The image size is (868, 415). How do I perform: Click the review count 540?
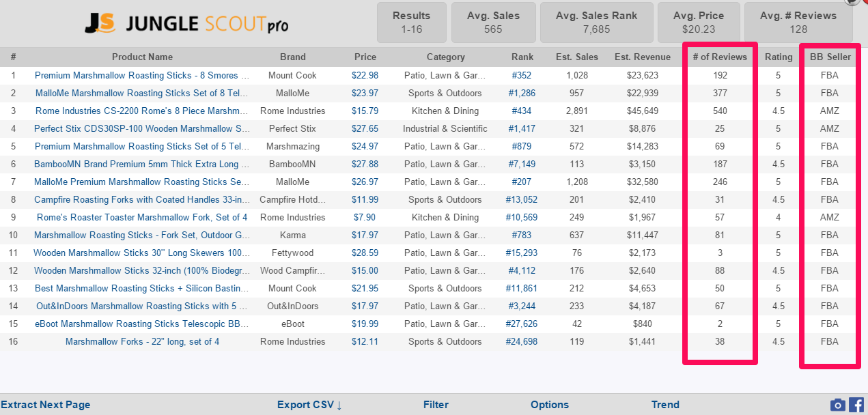tap(720, 111)
